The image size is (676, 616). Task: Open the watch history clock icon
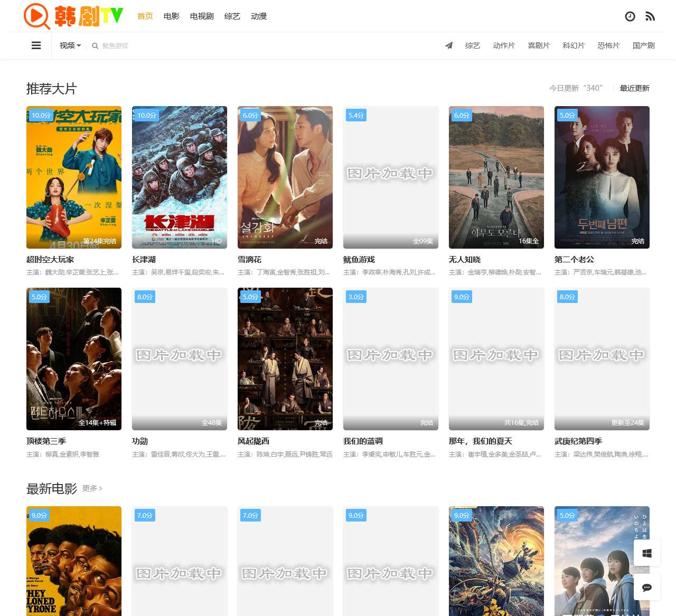coord(630,16)
